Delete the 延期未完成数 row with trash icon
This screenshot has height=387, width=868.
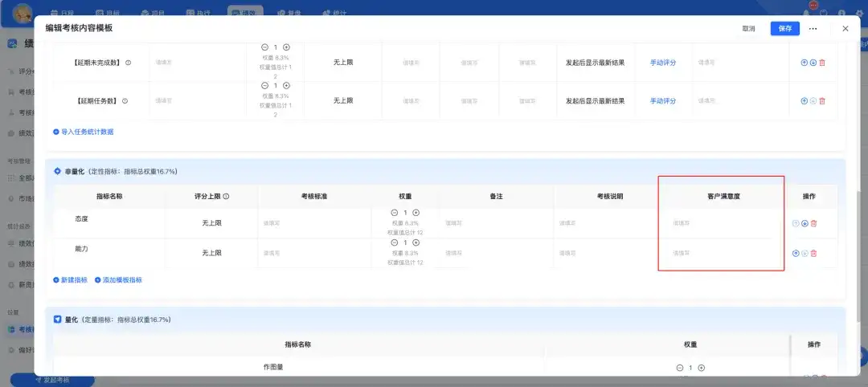[x=822, y=63]
